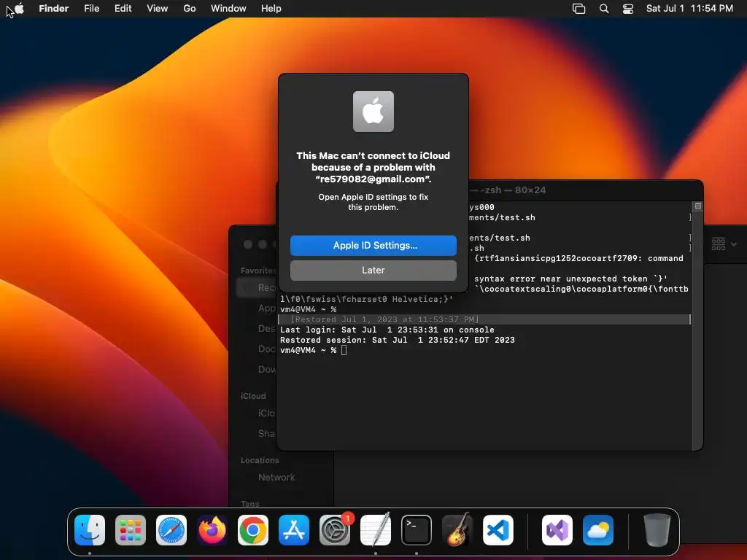Open System Settings with notification badge

coord(335,530)
